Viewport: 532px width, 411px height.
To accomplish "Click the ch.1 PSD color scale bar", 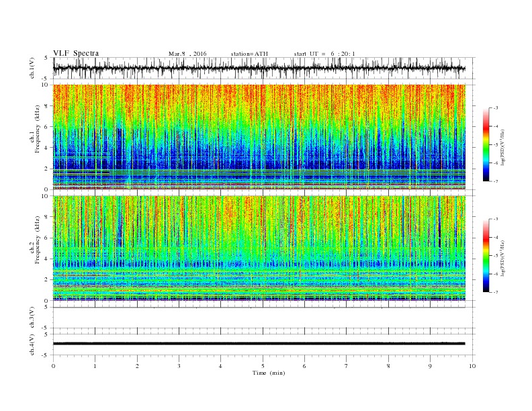I will (x=486, y=144).
